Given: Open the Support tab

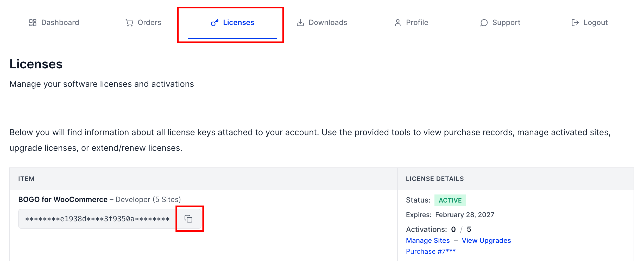Looking at the screenshot, I should pos(500,23).
